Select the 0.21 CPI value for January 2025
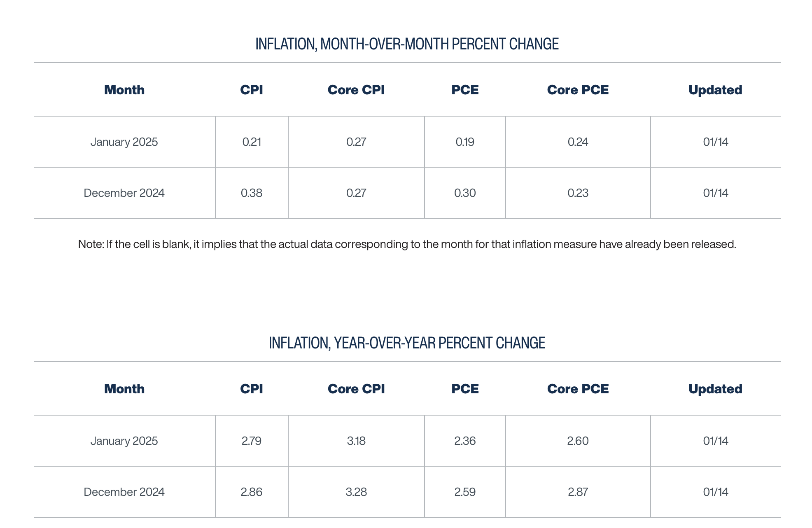This screenshot has height=528, width=812. pos(252,142)
